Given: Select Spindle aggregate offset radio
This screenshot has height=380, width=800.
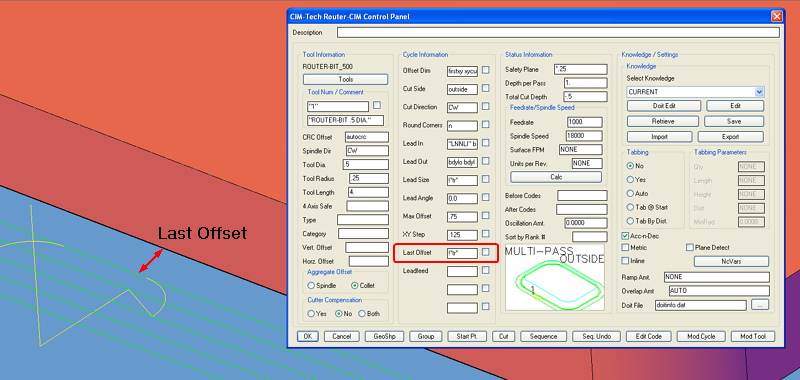Looking at the screenshot, I should pos(311,286).
